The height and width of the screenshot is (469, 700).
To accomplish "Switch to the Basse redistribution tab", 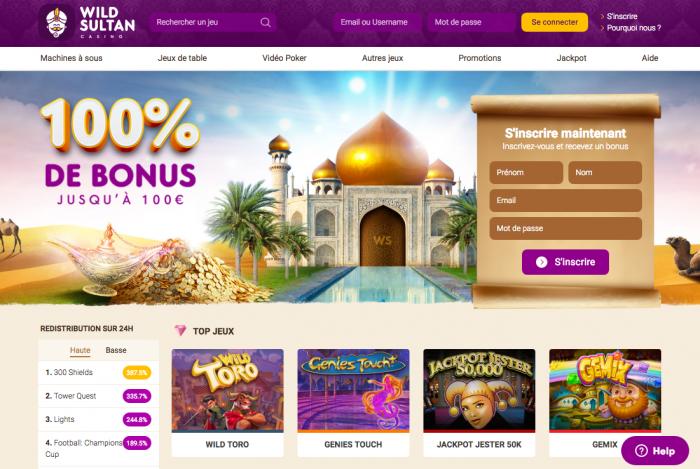I will pyautogui.click(x=116, y=350).
